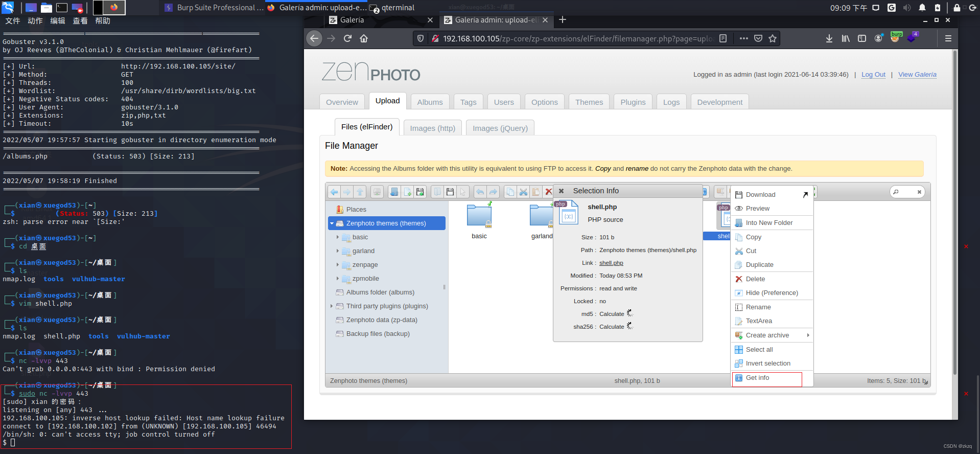Screen dimensions: 980x454
Task: Choose Preview in the context menu
Action: (772, 209)
